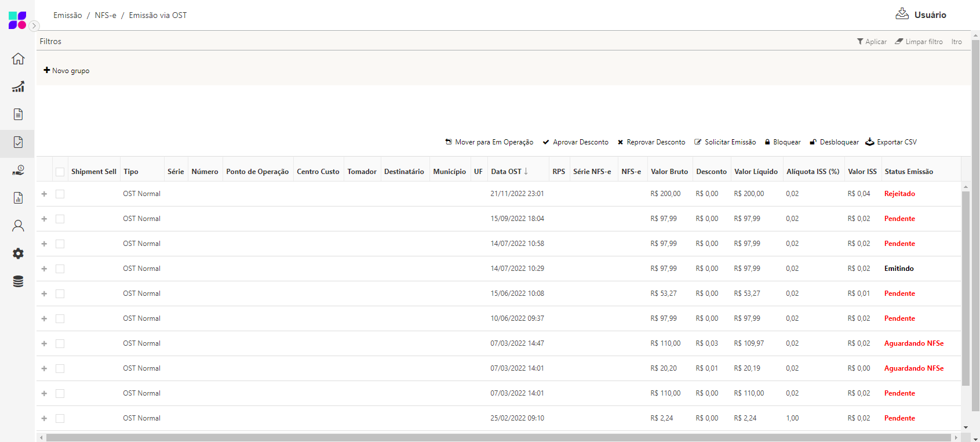The height and width of the screenshot is (442, 980).
Task: Select the checkbox for the Emitindo row
Action: click(60, 269)
